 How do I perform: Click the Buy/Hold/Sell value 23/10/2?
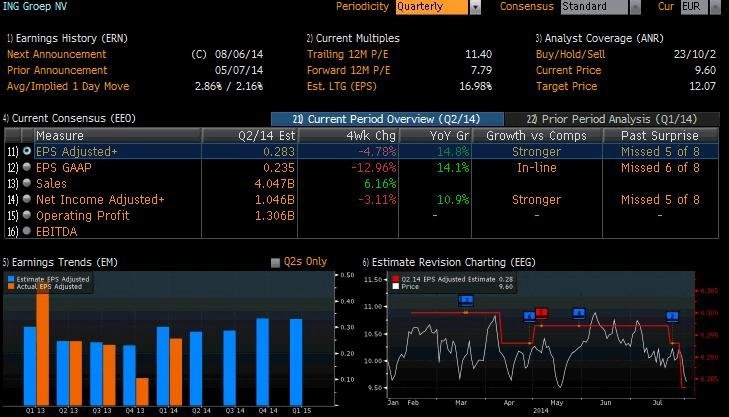[x=695, y=54]
